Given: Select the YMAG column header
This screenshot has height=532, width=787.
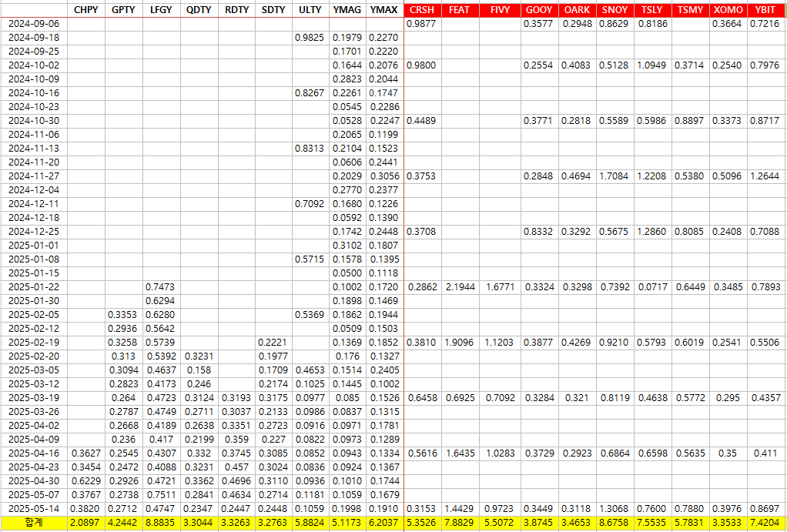Looking at the screenshot, I should tap(347, 10).
